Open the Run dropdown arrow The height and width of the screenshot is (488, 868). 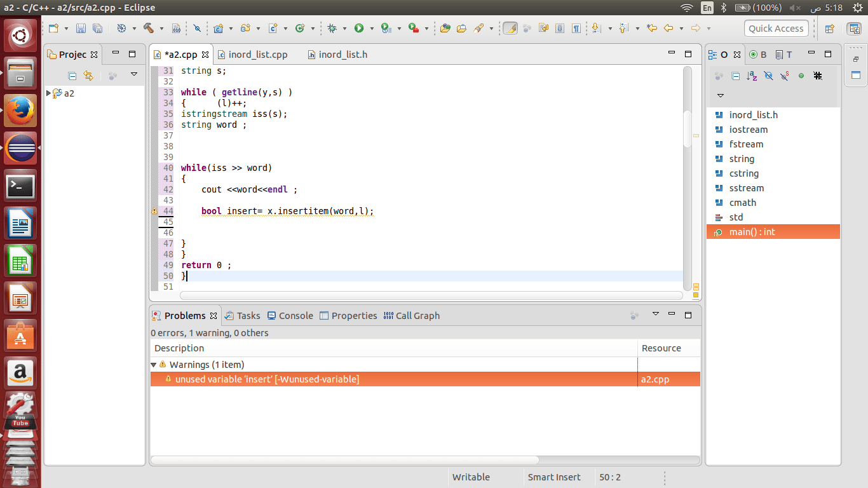(x=372, y=28)
